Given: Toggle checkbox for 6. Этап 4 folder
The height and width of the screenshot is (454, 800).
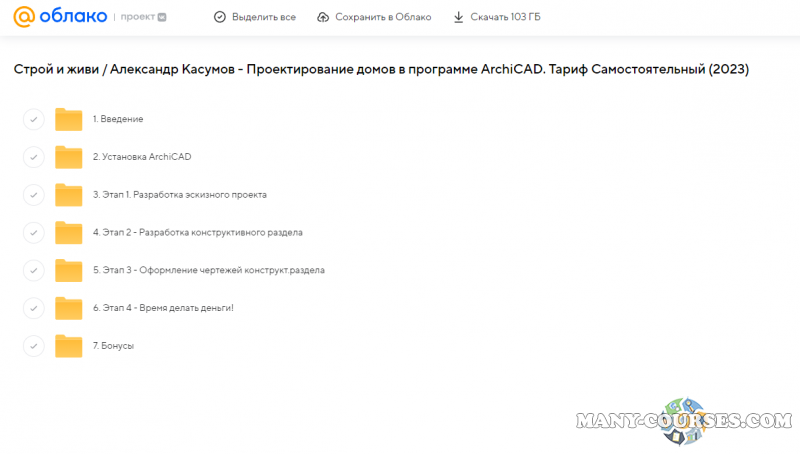Looking at the screenshot, I should (x=33, y=308).
